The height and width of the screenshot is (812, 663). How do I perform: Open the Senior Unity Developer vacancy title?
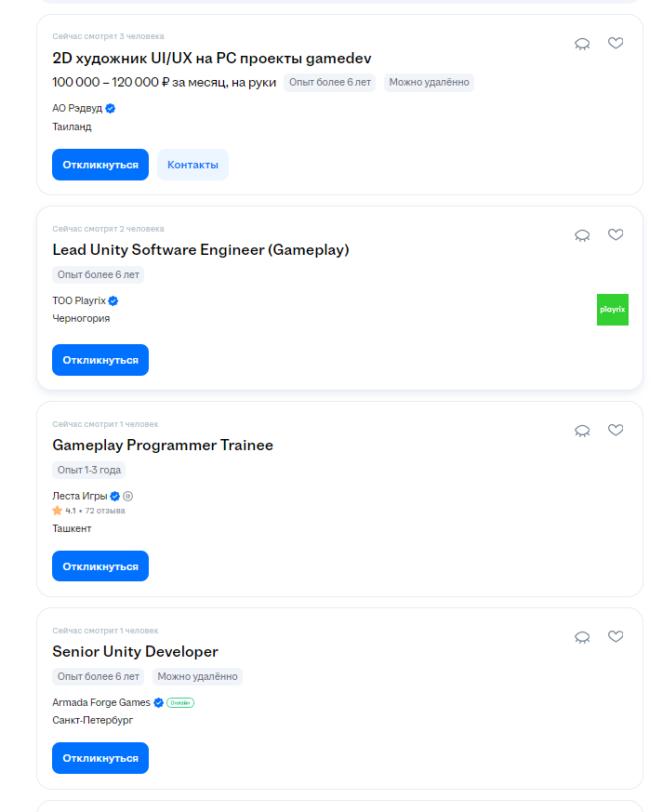(x=135, y=651)
